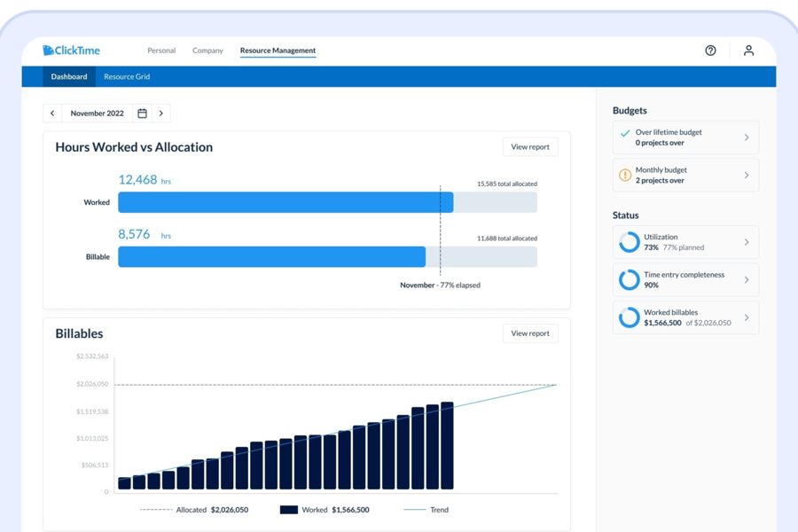
Task: Expand the Utilization status chevron
Action: click(747, 242)
